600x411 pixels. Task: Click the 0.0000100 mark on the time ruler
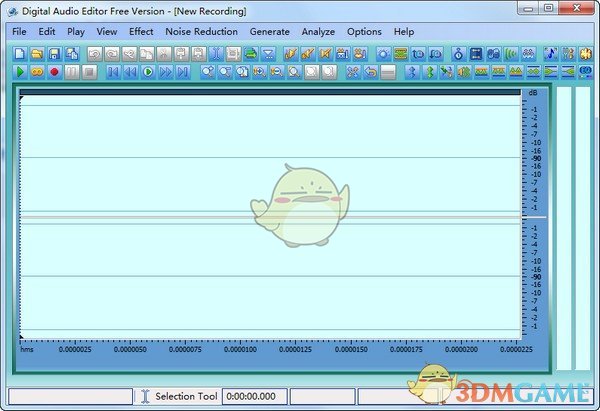pos(240,349)
